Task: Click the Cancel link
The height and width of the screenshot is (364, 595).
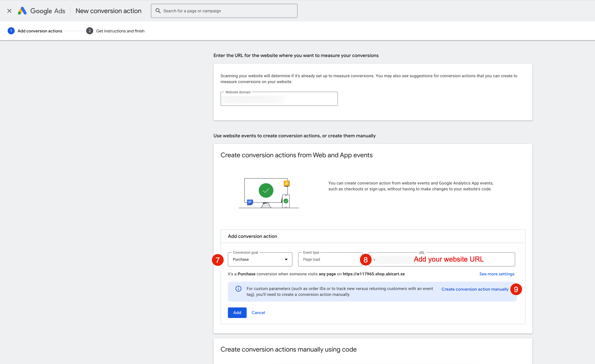Action: coord(258,313)
